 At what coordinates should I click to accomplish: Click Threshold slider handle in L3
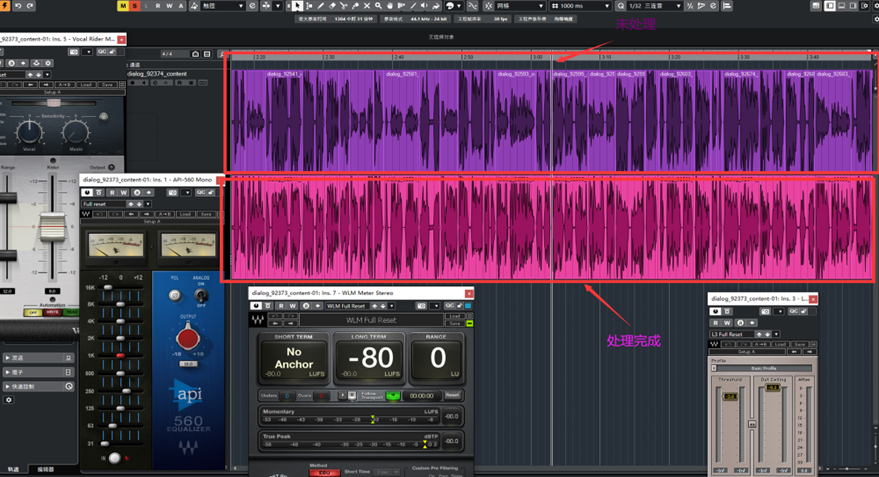(730, 396)
